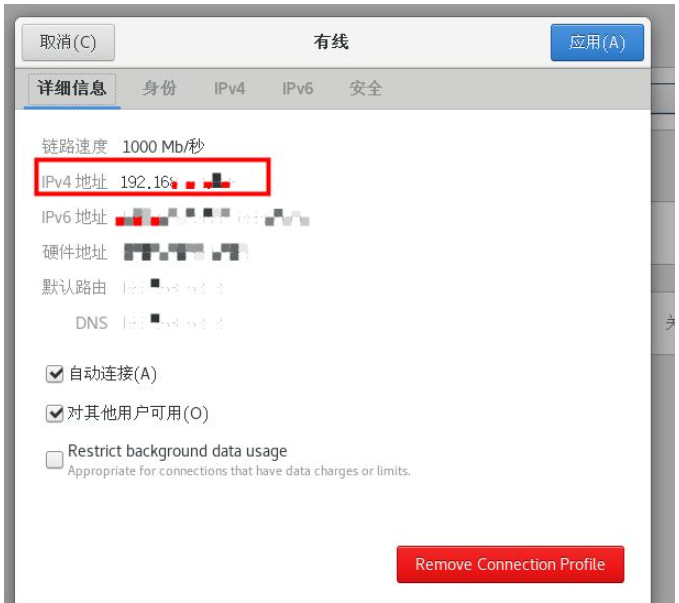Cancel the wired connection dialog
Image resolution: width=679 pixels, height=603 pixels.
click(68, 42)
